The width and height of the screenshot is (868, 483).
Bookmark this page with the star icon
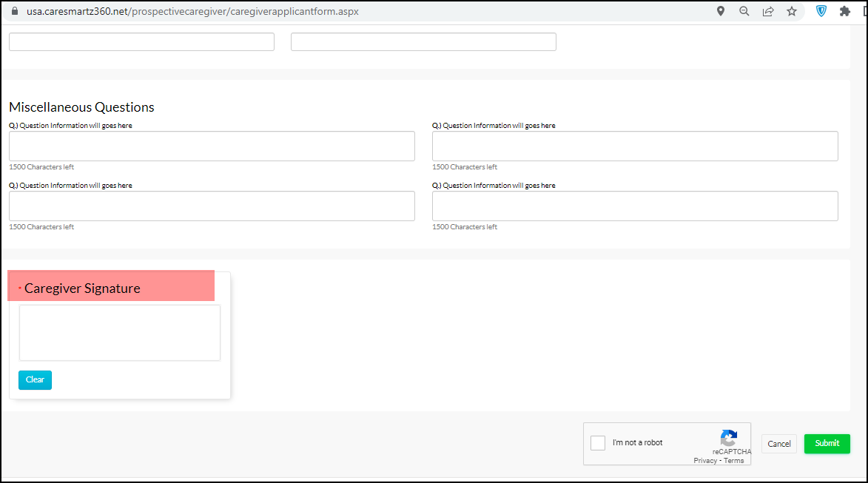tap(792, 12)
